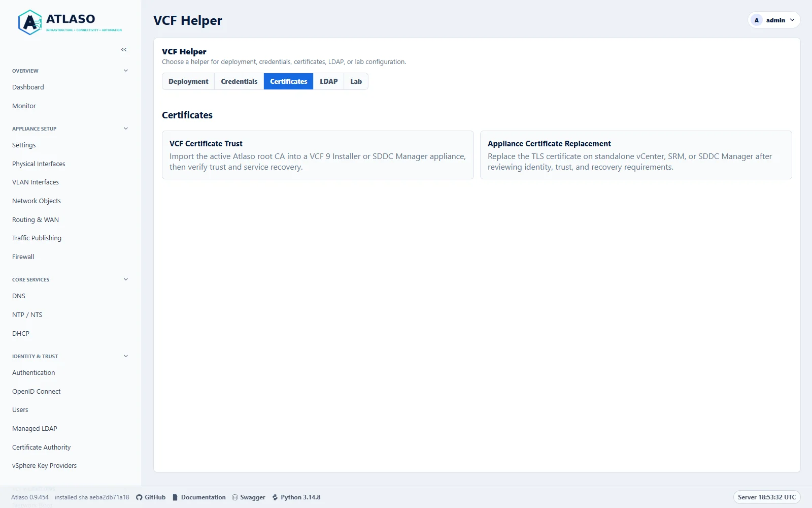Open DNS in Core Services

[x=19, y=296]
